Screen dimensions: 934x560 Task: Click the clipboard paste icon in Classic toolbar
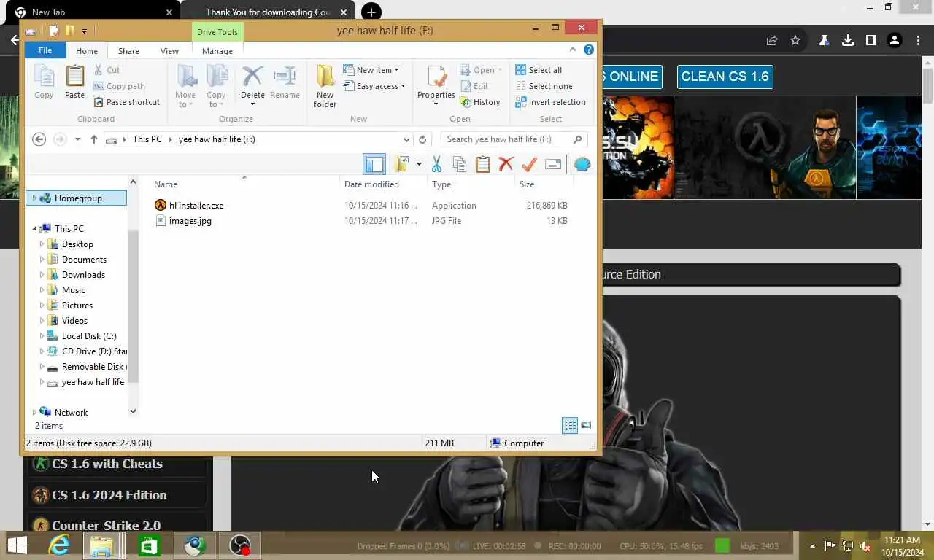(x=483, y=164)
